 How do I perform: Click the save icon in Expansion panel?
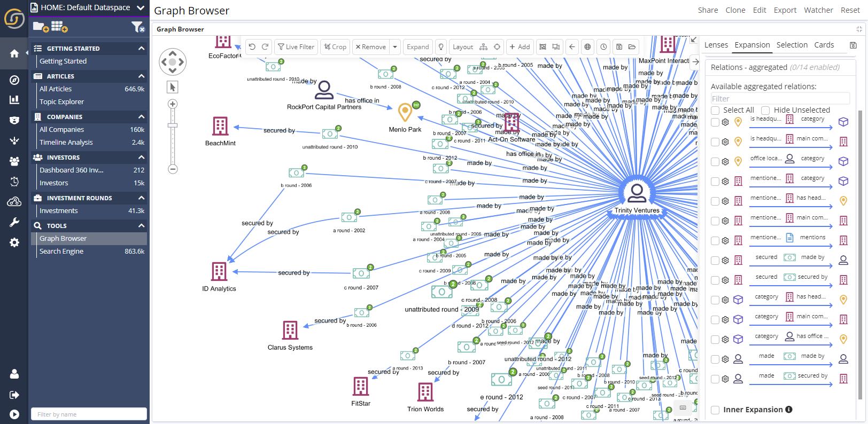point(853,45)
